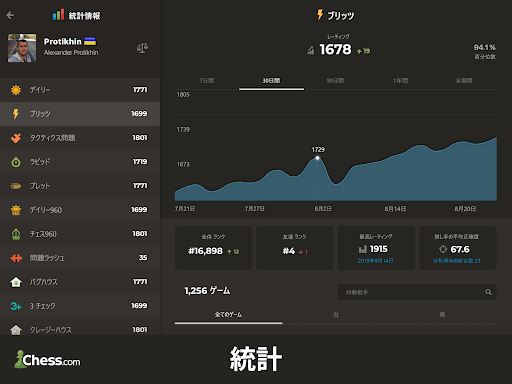Viewport: 512px width, 384px height.
Task: Click the rating graph icon beside 1678
Action: [311, 50]
